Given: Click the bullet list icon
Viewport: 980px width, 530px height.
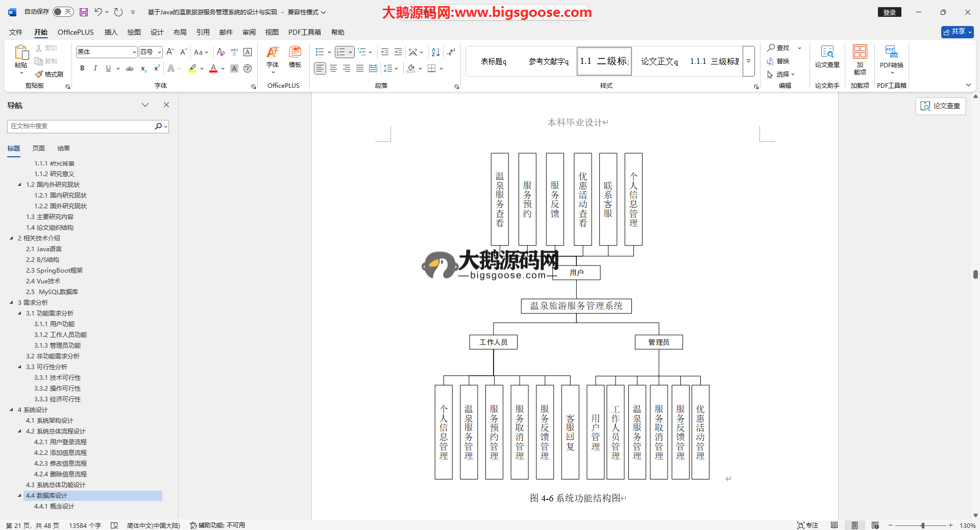Looking at the screenshot, I should pyautogui.click(x=320, y=52).
